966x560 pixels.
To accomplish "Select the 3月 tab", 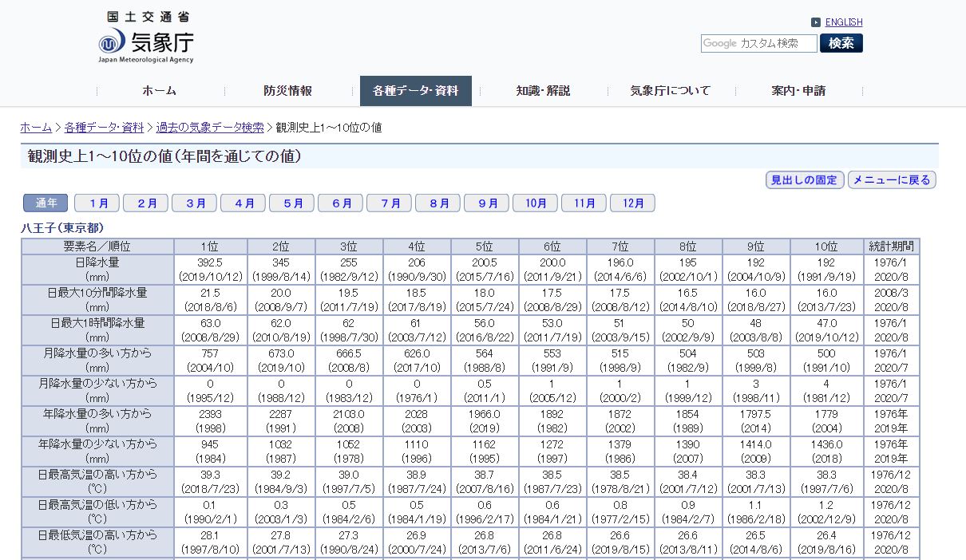I will coord(194,203).
